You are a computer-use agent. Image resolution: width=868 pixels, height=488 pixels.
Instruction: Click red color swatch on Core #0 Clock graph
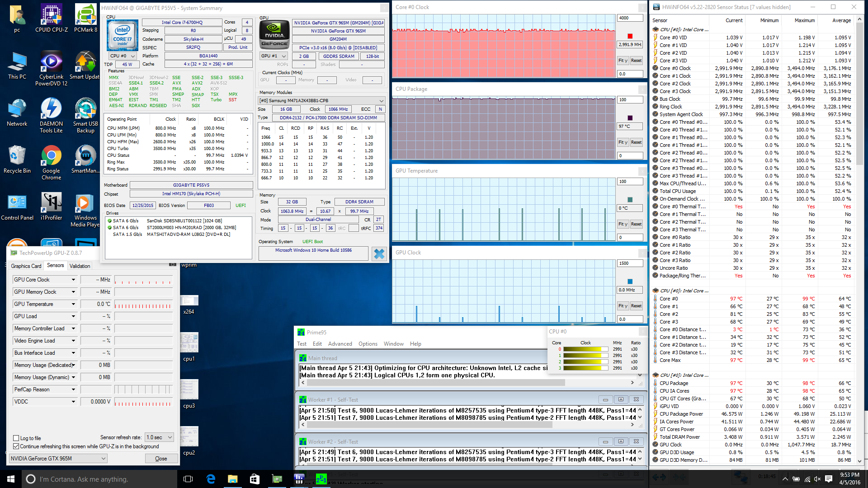click(x=630, y=36)
